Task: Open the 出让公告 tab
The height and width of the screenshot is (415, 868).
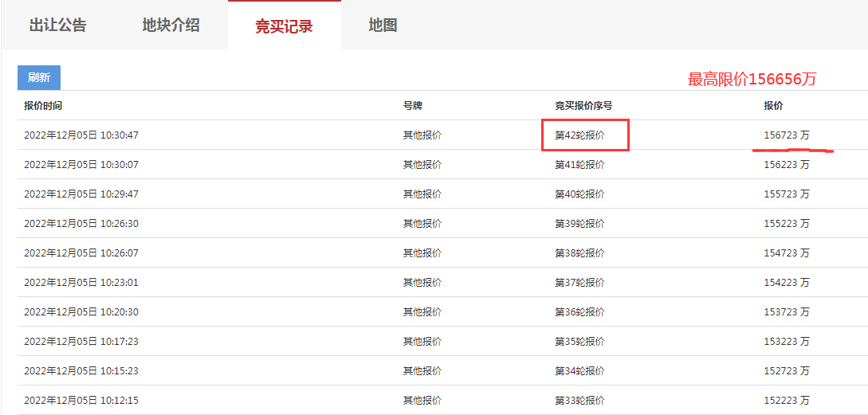Action: coord(57,25)
